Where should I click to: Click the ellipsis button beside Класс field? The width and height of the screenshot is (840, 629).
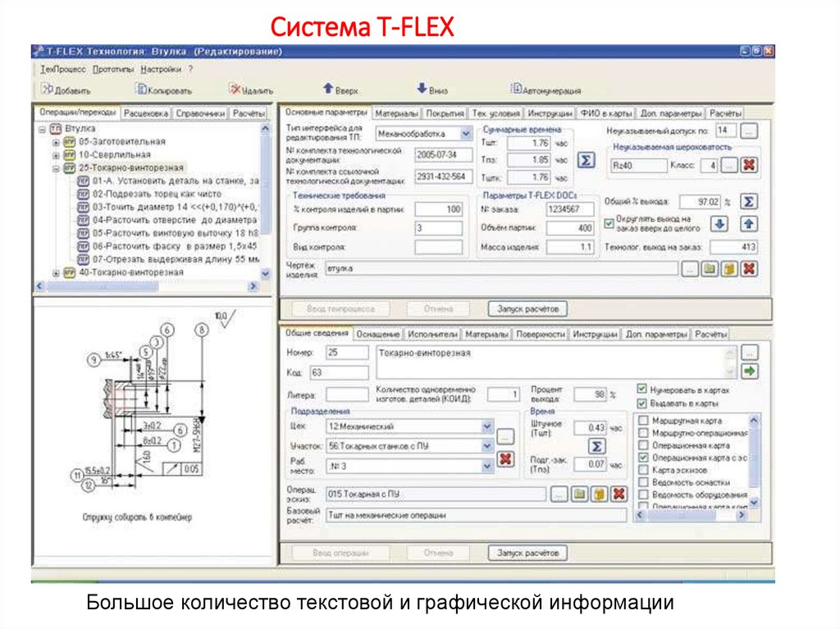tap(729, 165)
